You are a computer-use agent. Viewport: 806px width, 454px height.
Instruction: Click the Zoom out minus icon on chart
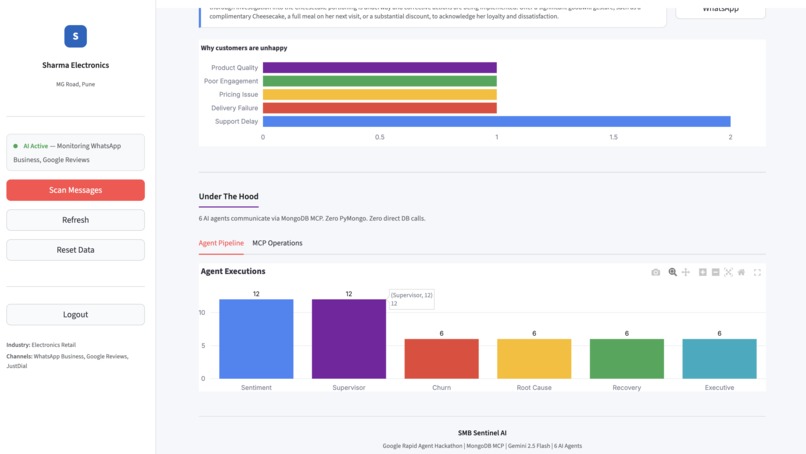click(x=716, y=272)
